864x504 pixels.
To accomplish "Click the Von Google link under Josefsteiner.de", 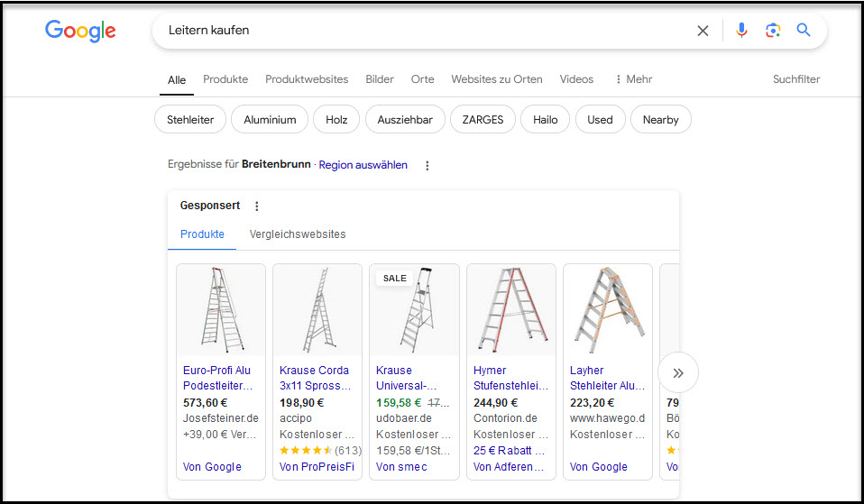I will 212,467.
